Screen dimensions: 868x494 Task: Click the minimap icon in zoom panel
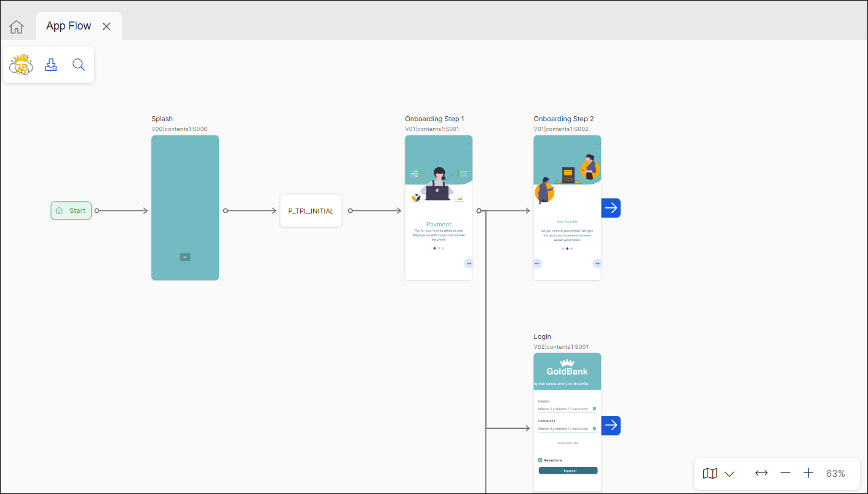click(710, 473)
